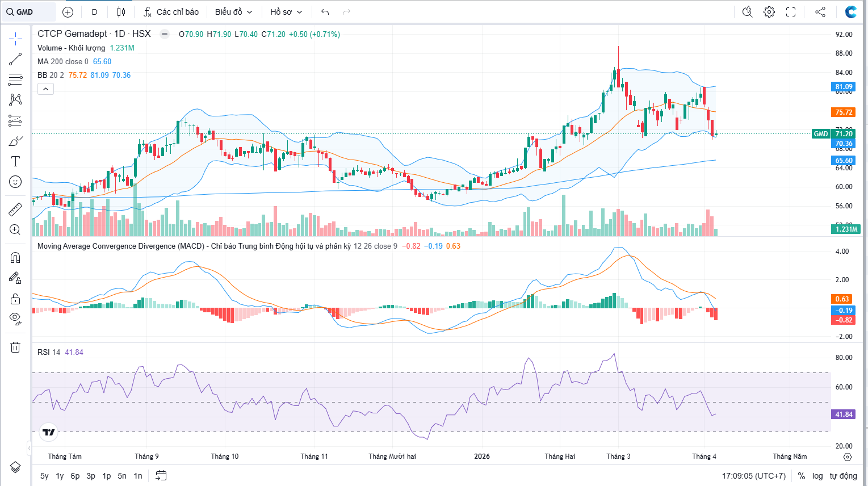Toggle magnet mode for drawings
This screenshot has height=486, width=868.
coord(15,258)
